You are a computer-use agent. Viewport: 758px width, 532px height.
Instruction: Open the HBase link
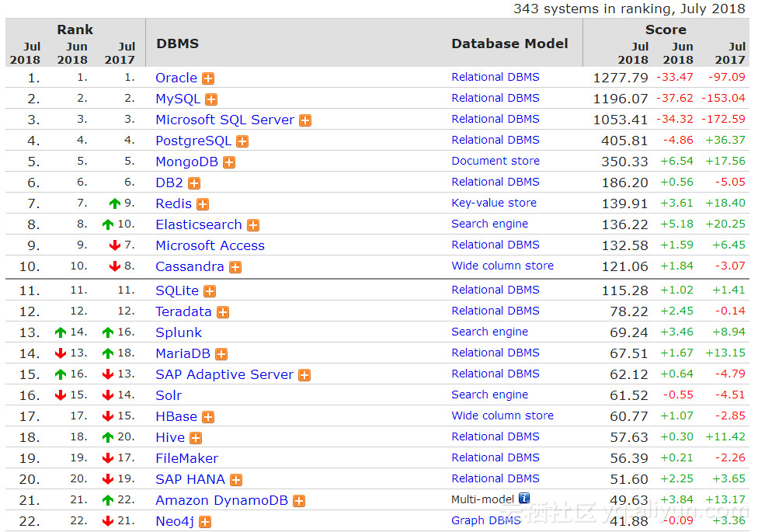[x=176, y=417]
